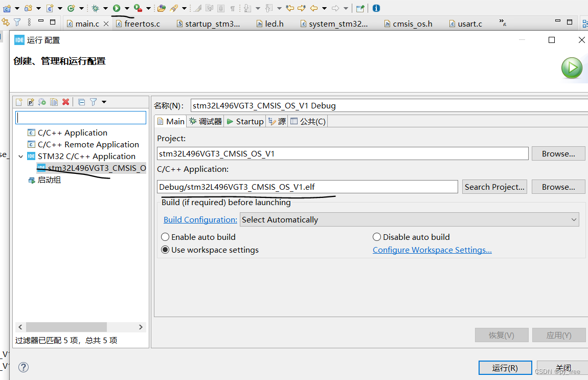
Task: Select Enable auto build radio button
Action: [165, 237]
